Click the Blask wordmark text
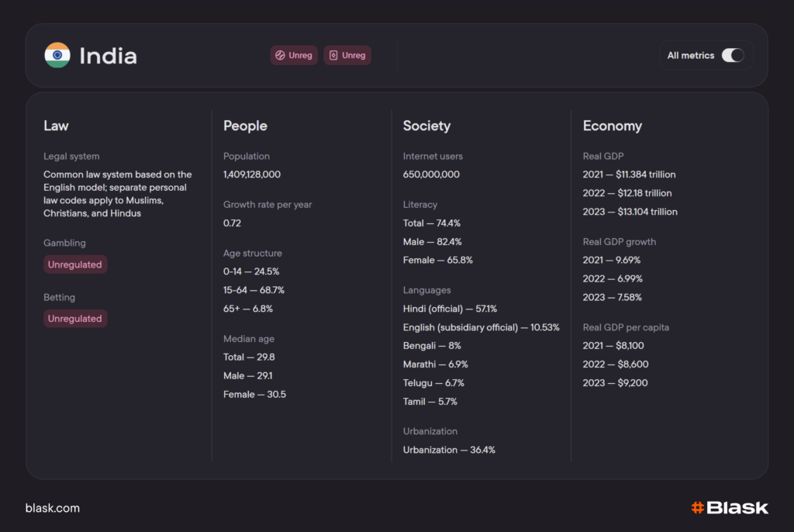This screenshot has width=794, height=532. (x=737, y=508)
